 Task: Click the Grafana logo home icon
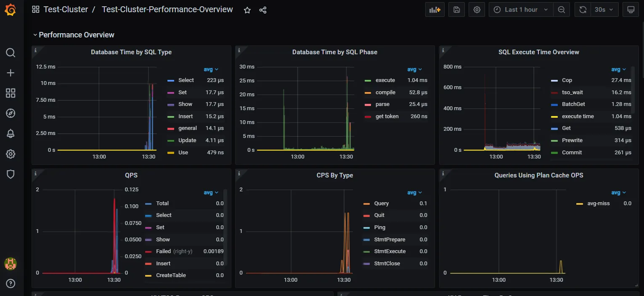(11, 10)
